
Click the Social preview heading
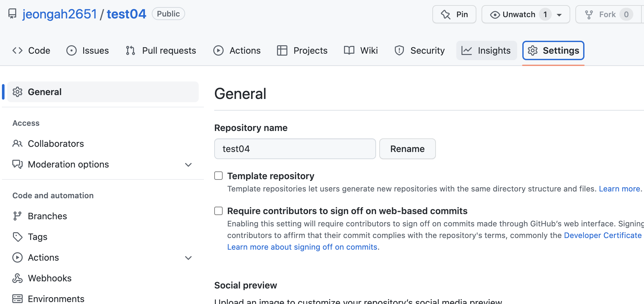point(246,285)
